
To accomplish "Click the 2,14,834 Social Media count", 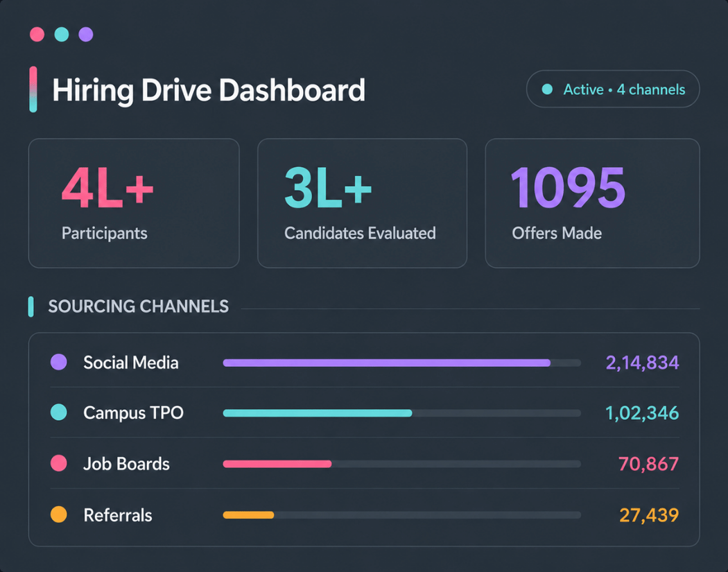I will 642,363.
